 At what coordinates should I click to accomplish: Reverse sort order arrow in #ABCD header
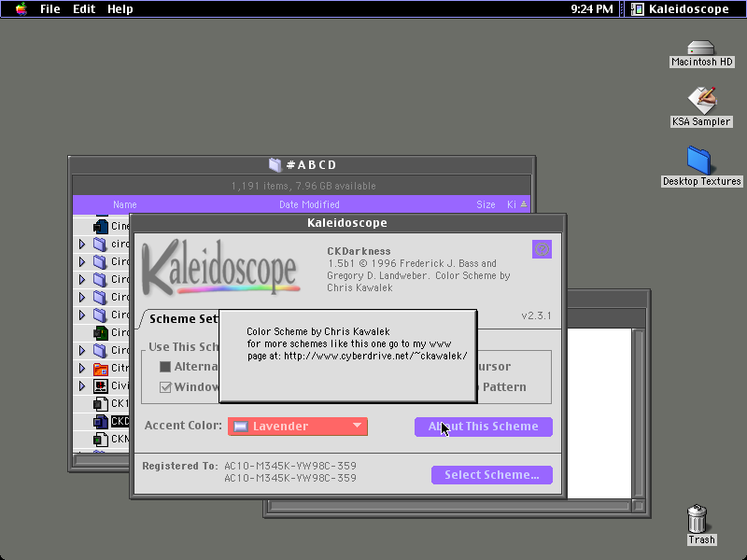coord(524,204)
